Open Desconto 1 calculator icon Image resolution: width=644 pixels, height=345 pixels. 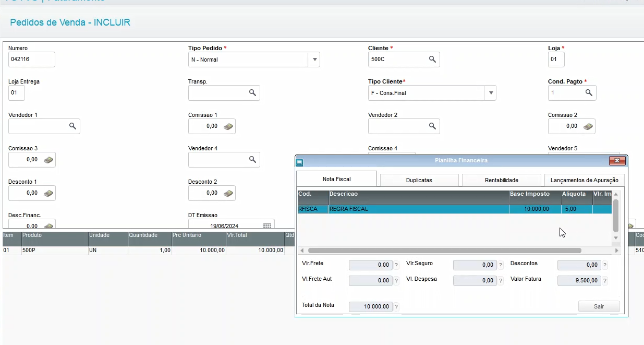point(48,193)
